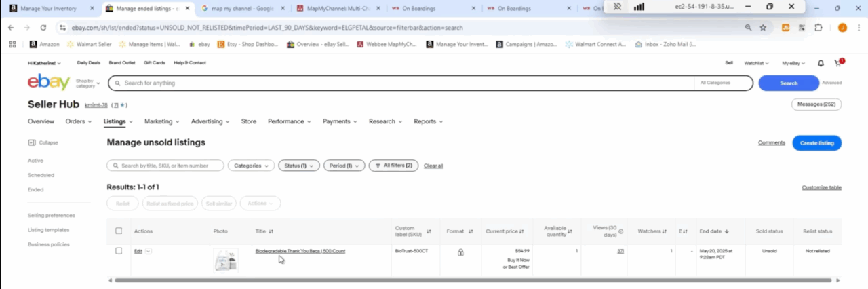
Task: Reload the page with browser refresh icon
Action: click(43, 28)
